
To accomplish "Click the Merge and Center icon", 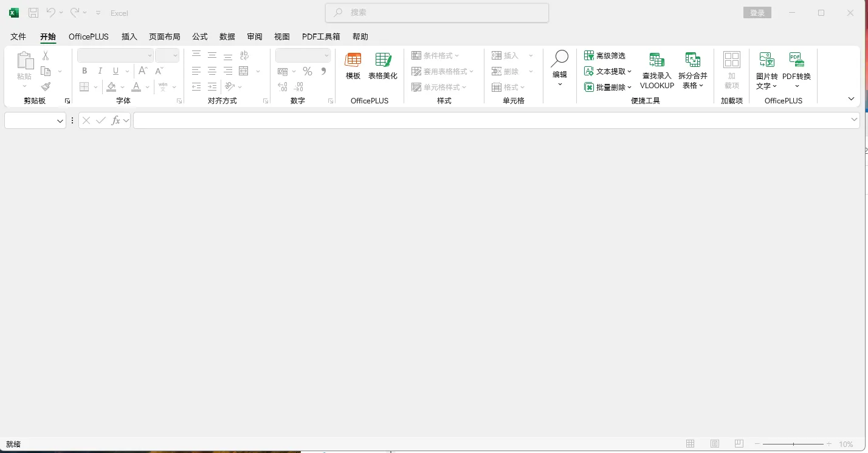I will point(244,71).
